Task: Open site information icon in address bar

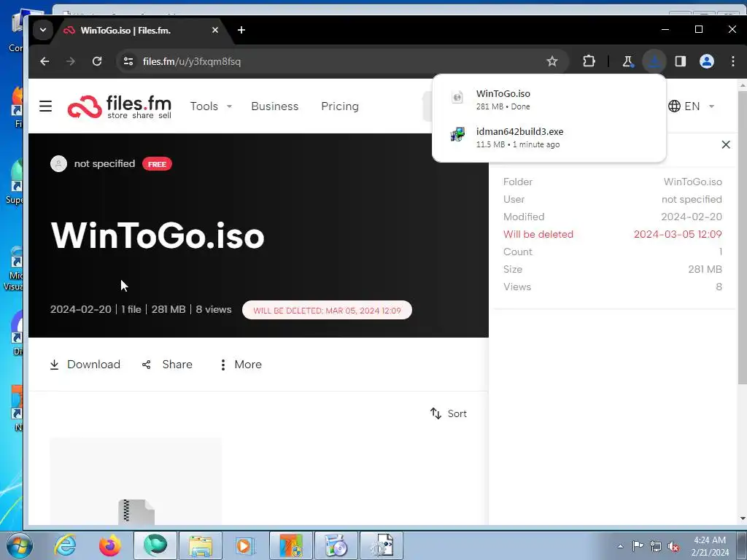Action: pos(128,61)
